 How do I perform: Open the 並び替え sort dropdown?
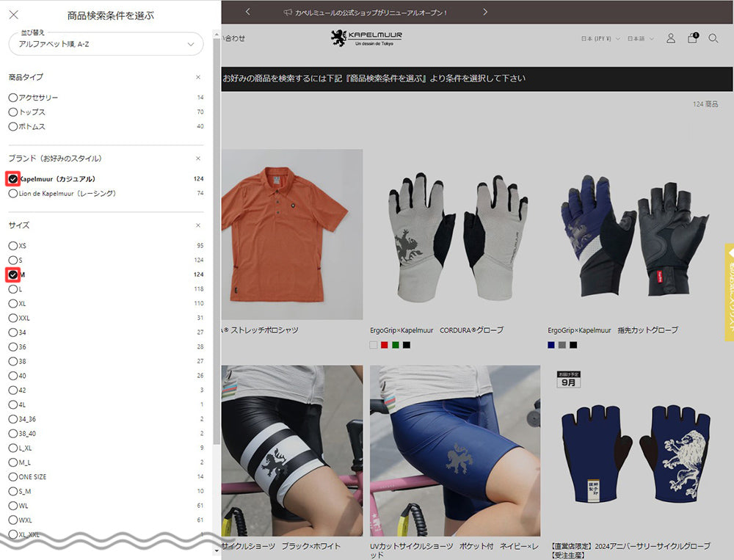click(x=106, y=44)
